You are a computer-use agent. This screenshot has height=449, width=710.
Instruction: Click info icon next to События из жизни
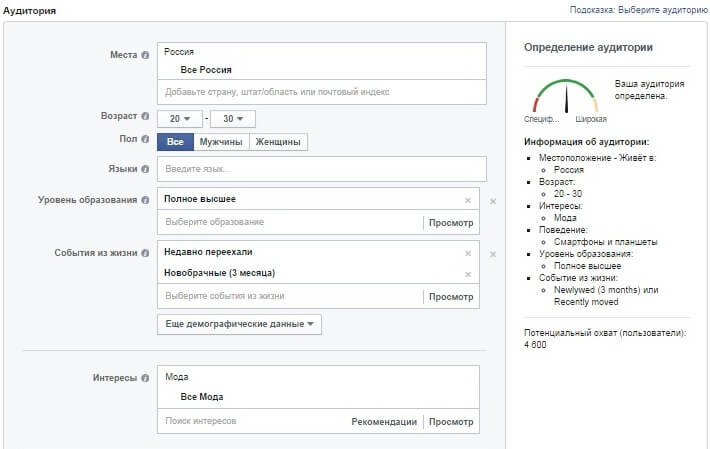[x=146, y=253]
